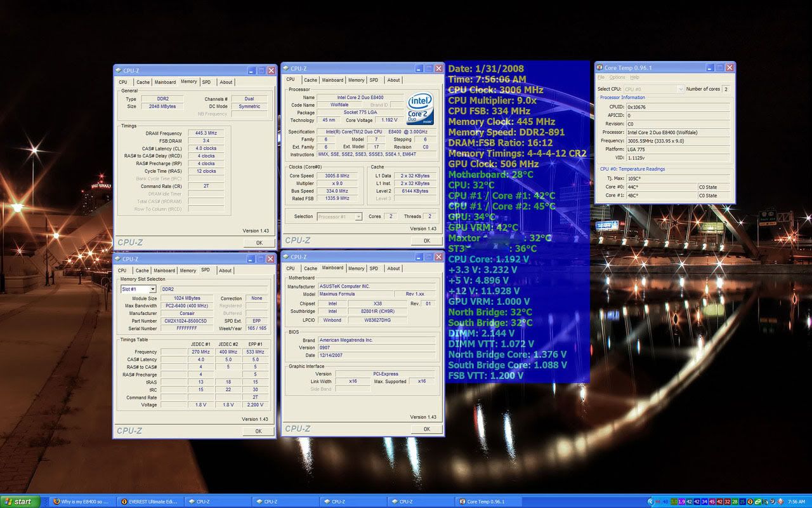Viewport: 812px width, 508px height.
Task: Click OK in CPU-Z DRAM timings window
Action: coord(259,243)
